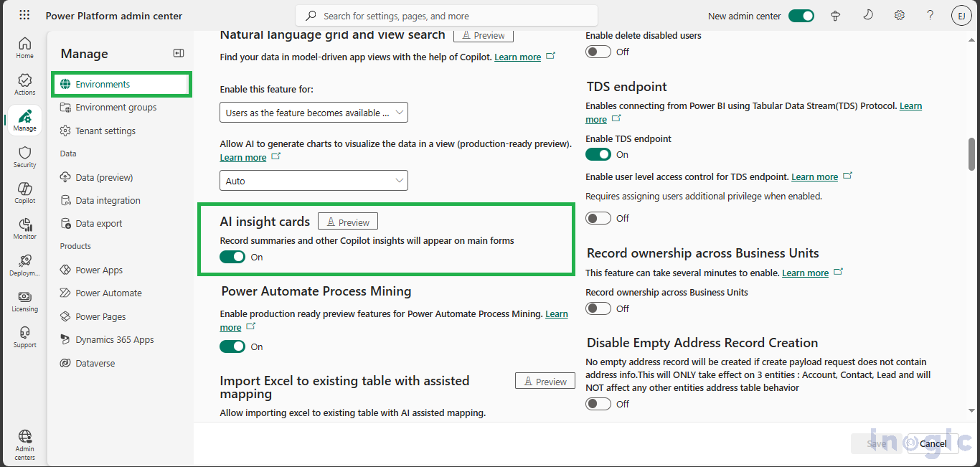
Task: Open Monitor in left rail
Action: click(24, 229)
